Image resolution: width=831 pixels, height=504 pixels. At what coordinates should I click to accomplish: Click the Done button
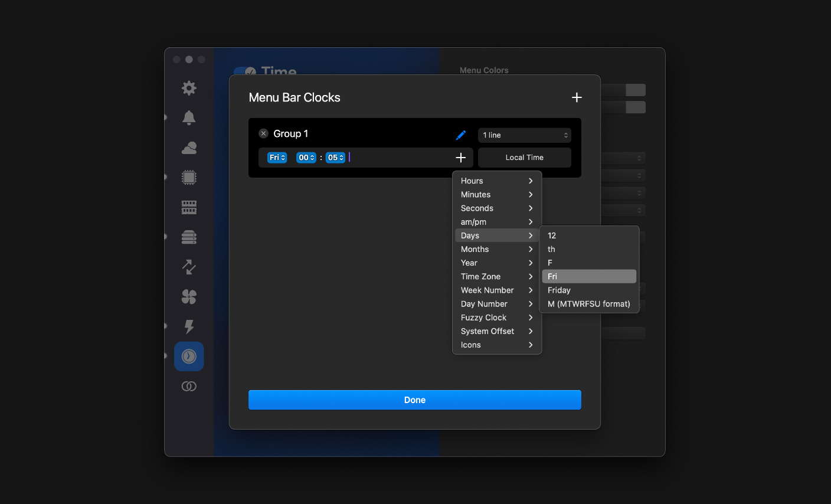click(415, 400)
